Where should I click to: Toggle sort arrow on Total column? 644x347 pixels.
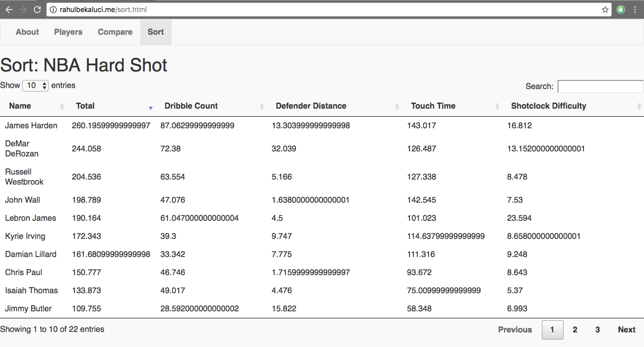tap(150, 106)
